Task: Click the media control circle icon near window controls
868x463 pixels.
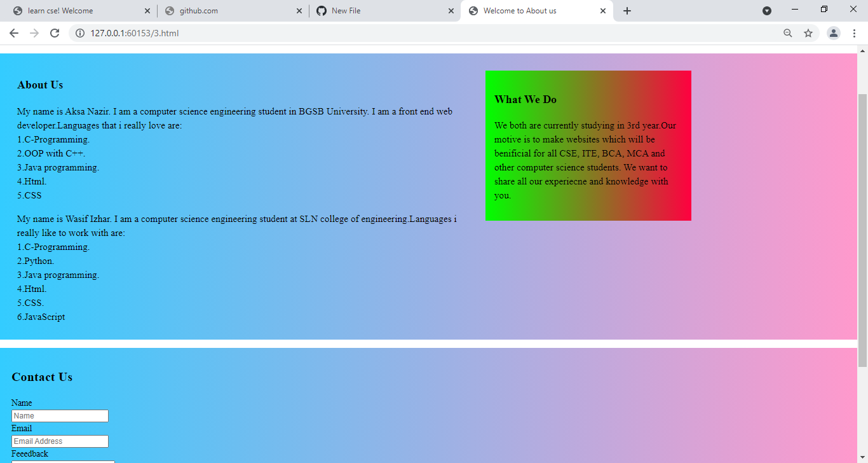Action: click(x=767, y=10)
